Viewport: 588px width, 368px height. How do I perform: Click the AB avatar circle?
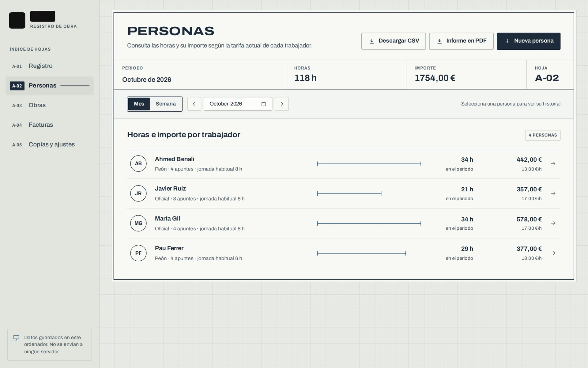tap(138, 164)
